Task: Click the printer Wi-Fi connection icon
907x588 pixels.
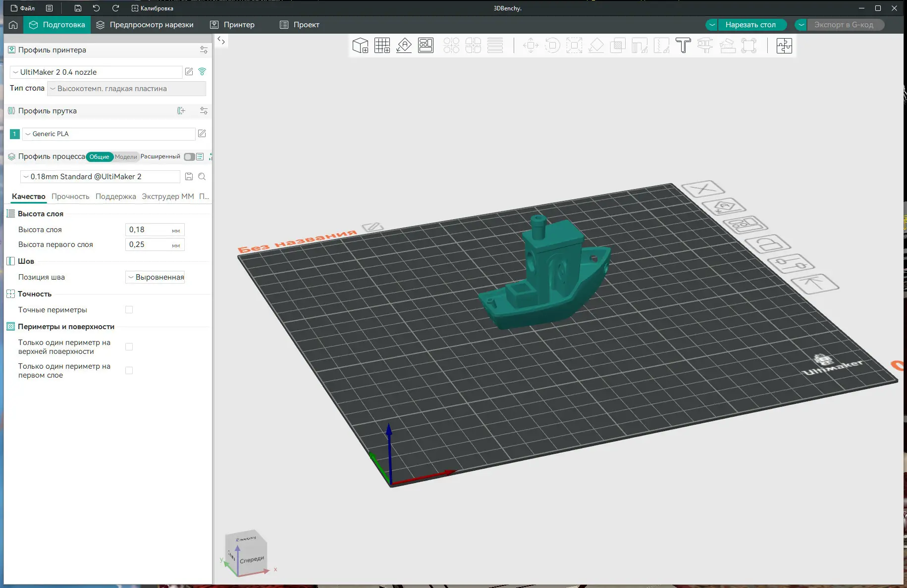Action: coord(202,72)
